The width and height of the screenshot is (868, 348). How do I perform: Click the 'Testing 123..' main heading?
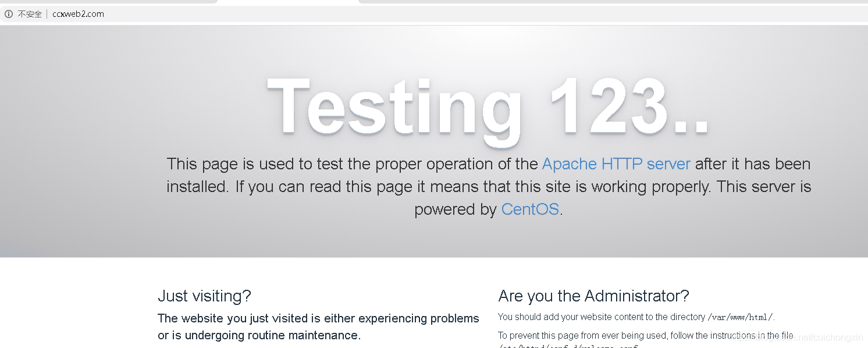(488, 107)
